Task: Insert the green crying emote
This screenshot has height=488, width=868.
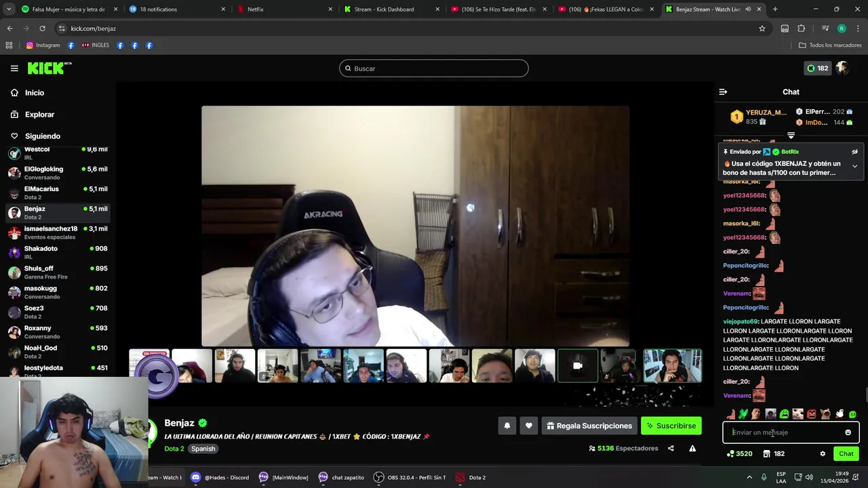Action: coord(785,414)
